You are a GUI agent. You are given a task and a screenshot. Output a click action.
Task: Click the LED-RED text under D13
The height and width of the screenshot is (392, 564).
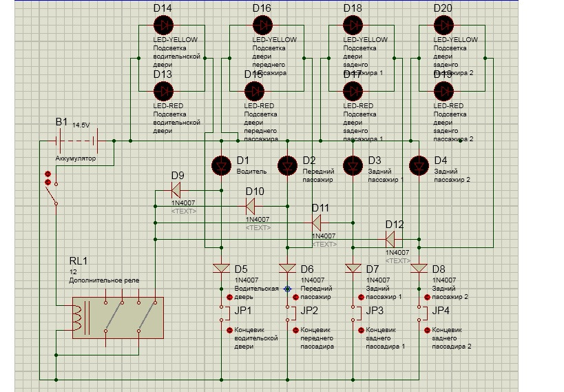[x=168, y=106]
